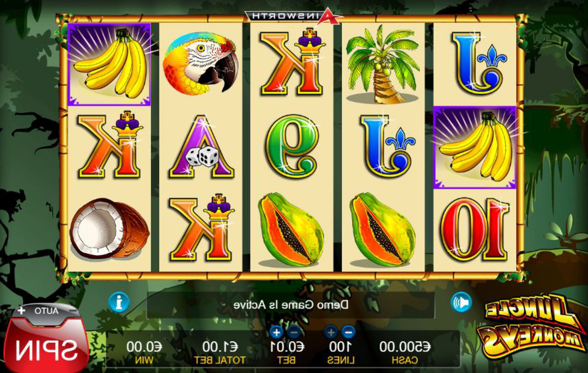Click the plus next to AUTO

point(22,311)
